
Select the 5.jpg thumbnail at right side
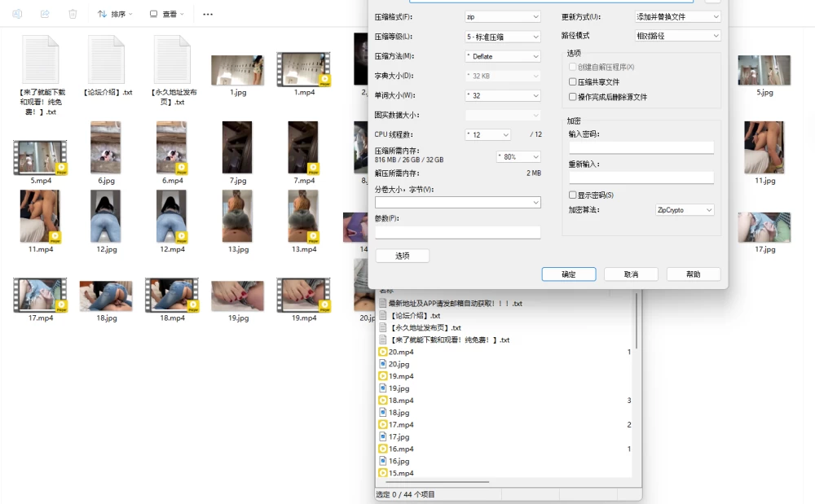coord(764,70)
